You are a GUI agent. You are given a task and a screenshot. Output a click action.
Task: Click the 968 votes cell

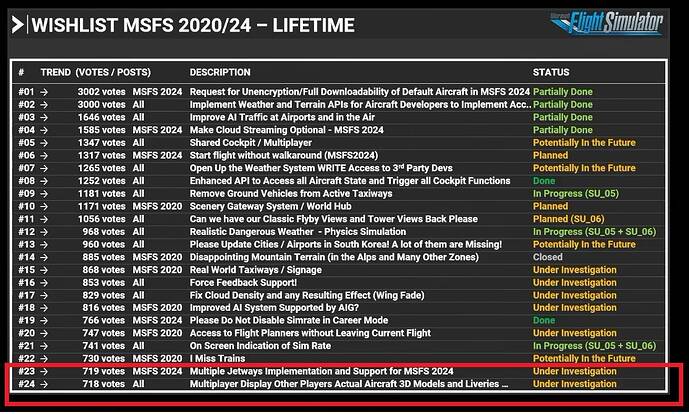[104, 232]
